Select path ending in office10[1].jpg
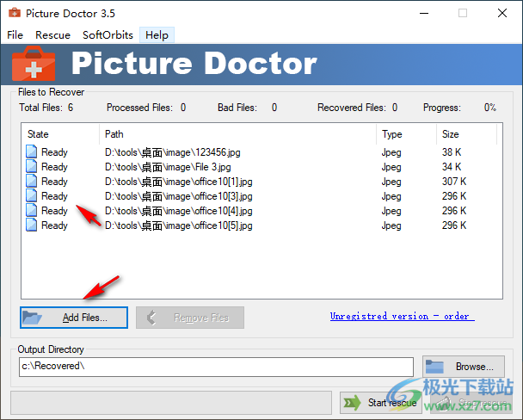 point(178,182)
